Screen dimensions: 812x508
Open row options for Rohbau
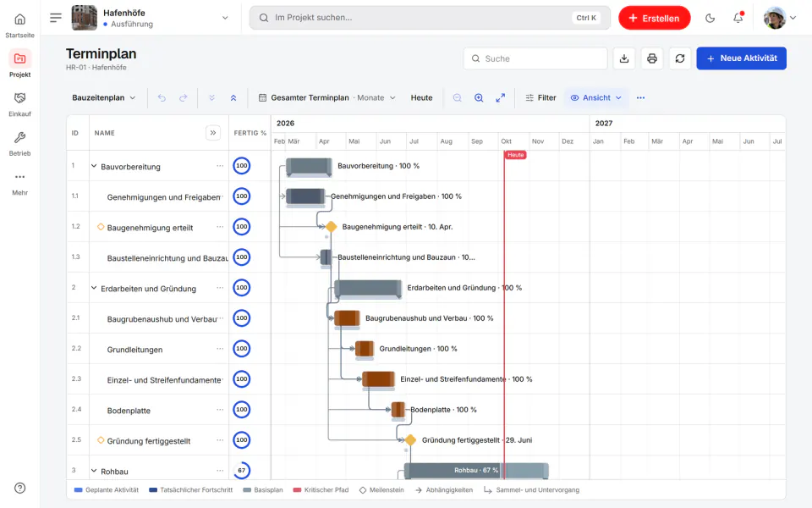220,470
